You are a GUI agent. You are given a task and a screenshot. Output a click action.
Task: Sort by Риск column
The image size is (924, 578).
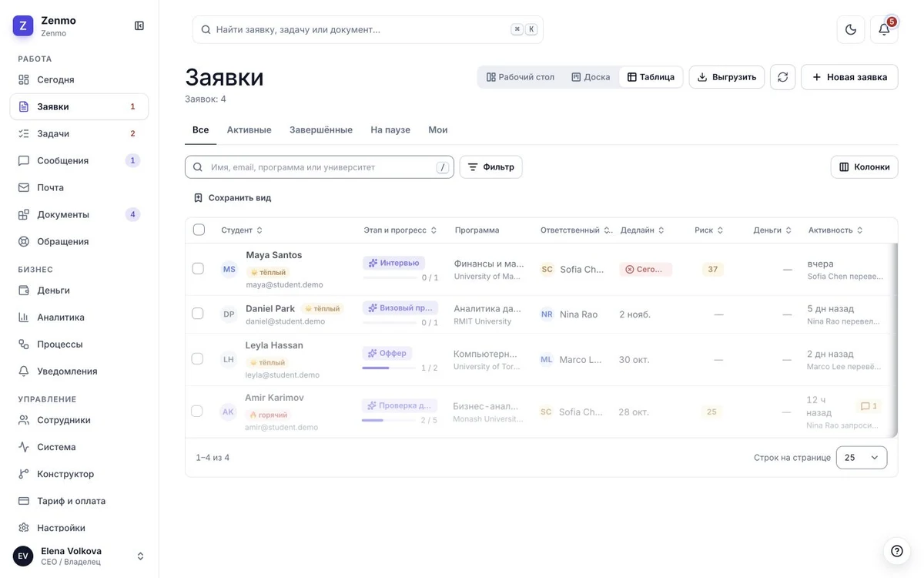point(709,230)
